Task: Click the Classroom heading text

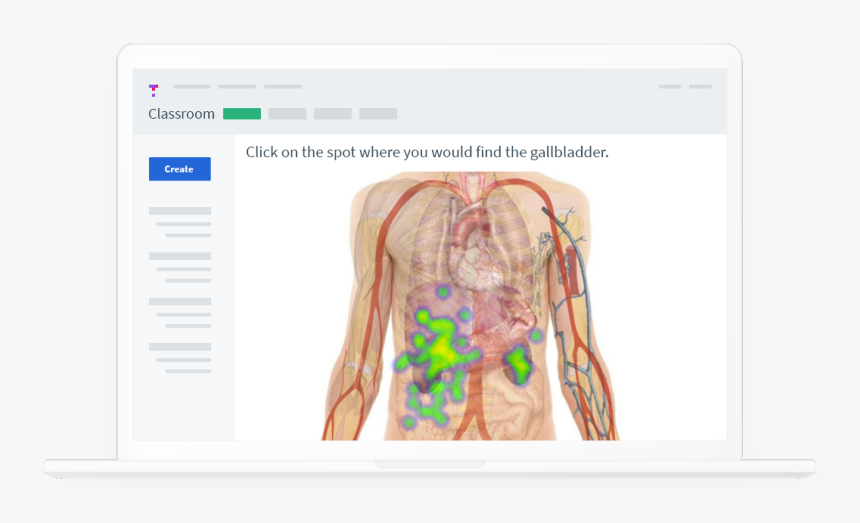Action: (x=181, y=114)
